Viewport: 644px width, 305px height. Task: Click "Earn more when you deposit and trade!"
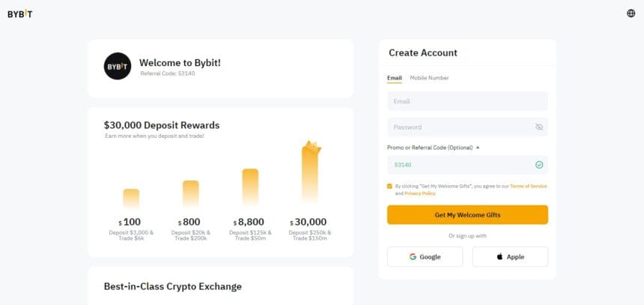click(x=154, y=136)
